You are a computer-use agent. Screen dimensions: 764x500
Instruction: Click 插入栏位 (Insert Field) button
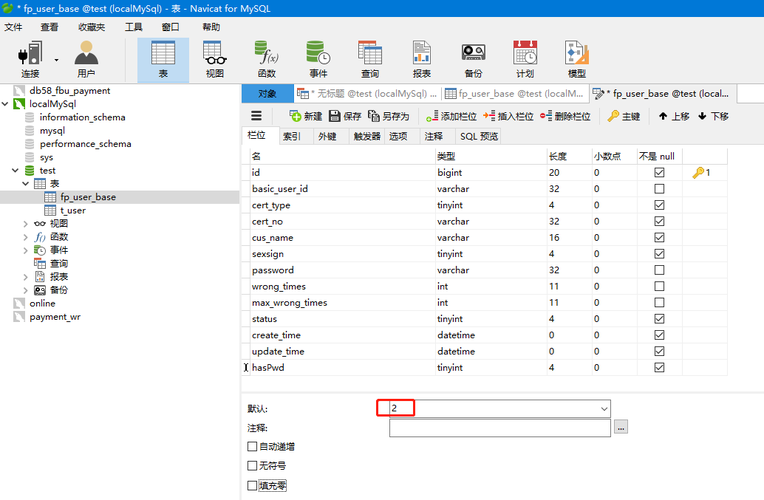(x=508, y=116)
